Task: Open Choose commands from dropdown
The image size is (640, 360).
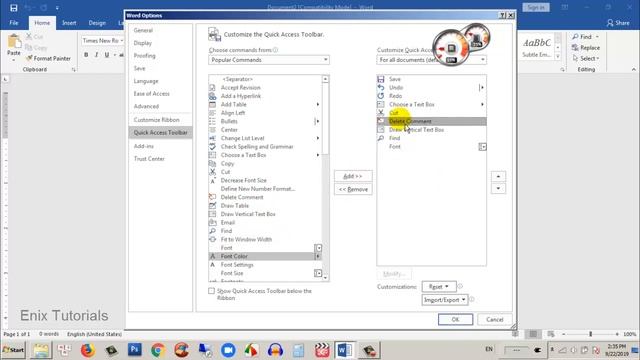Action: click(x=269, y=60)
